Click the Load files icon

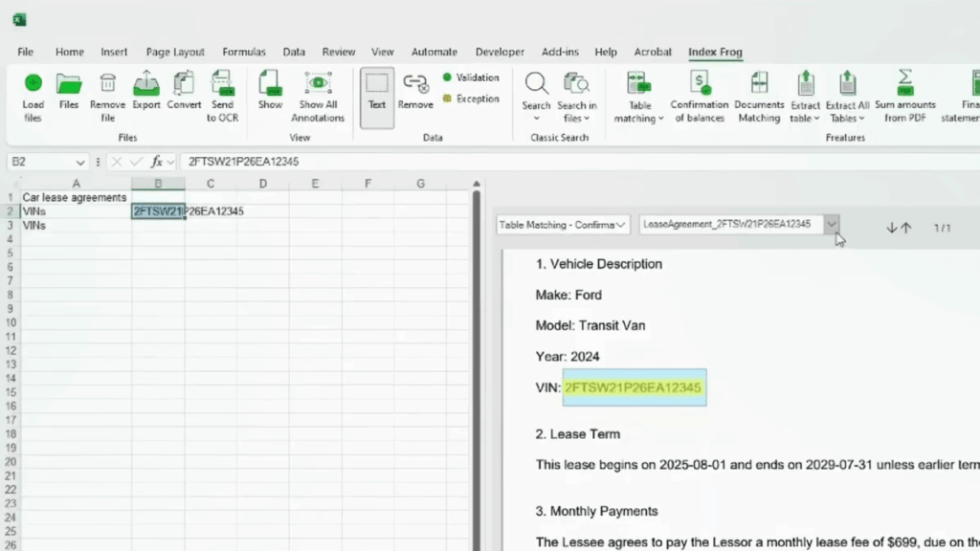pyautogui.click(x=33, y=83)
